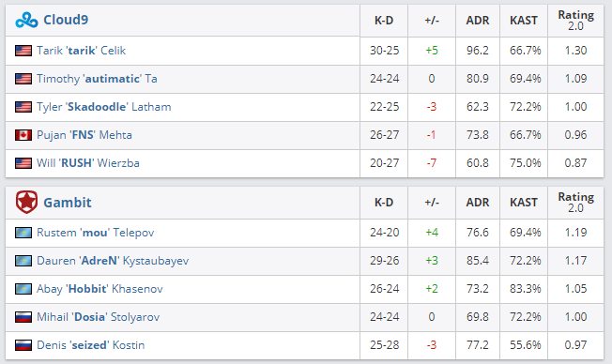Screen dimensions: 612x364
Task: Click the Canadian flag next to FNS
Action: [23, 135]
